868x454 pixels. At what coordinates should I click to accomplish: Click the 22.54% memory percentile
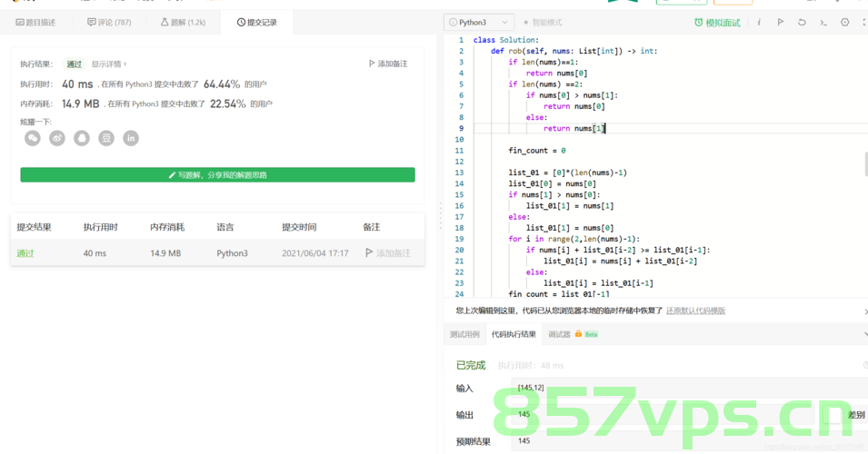[227, 104]
